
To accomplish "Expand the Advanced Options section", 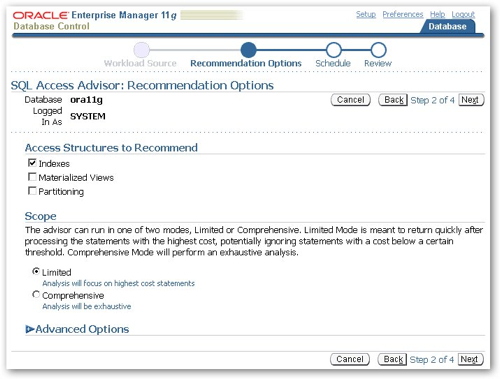I will (x=30, y=329).
